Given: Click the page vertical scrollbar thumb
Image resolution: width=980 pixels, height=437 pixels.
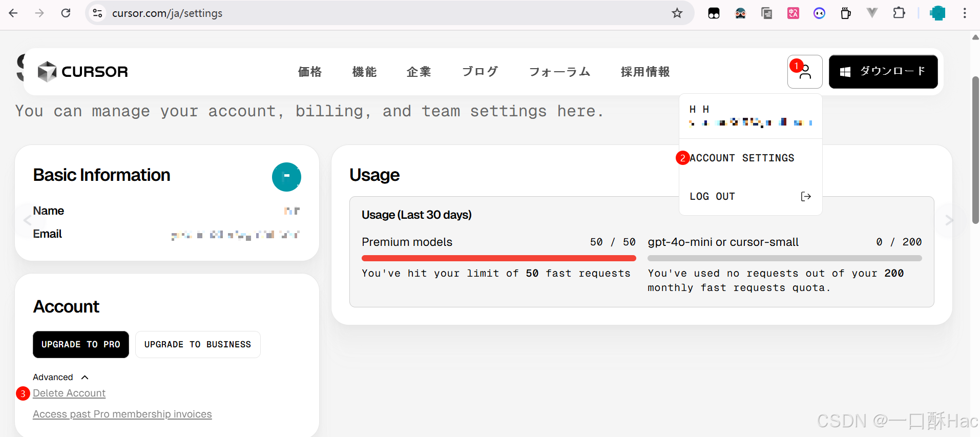Looking at the screenshot, I should coord(975,150).
